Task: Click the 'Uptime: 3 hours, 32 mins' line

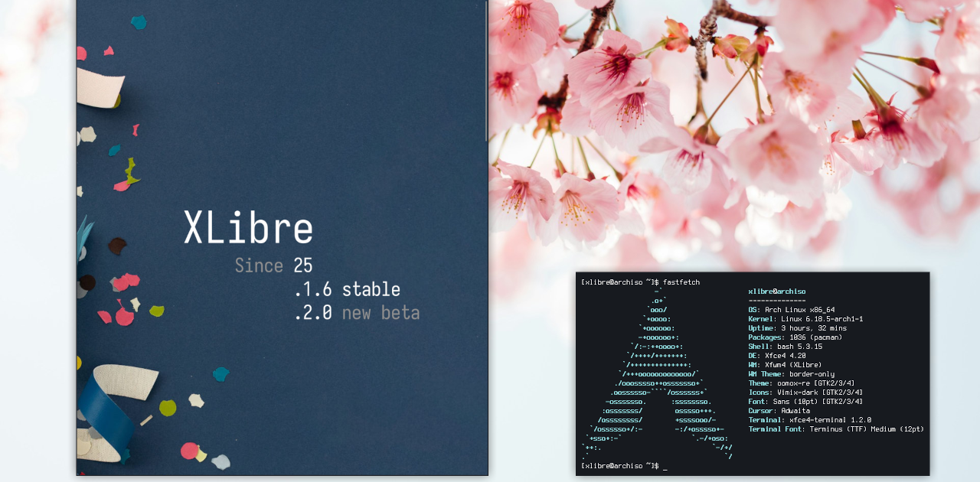Action: tap(796, 328)
